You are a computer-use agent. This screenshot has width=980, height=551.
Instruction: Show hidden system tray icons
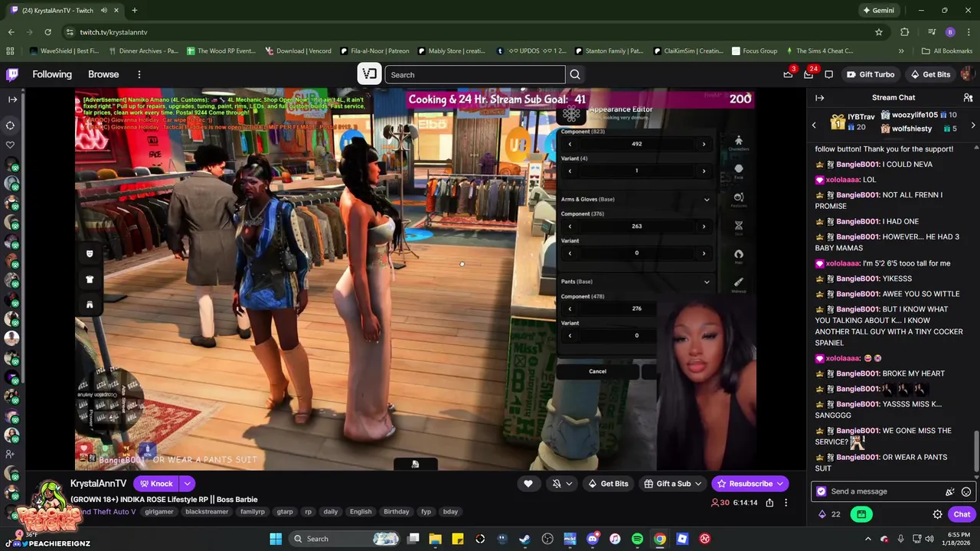[867, 539]
